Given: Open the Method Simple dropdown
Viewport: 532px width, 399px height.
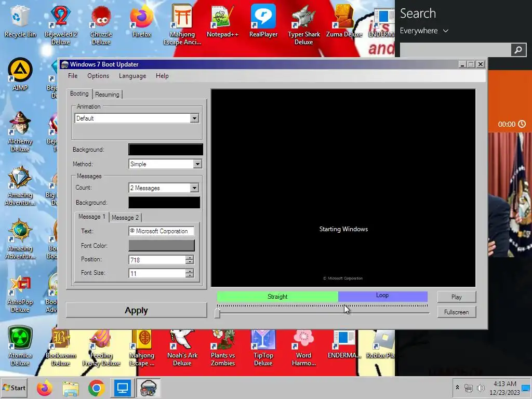Looking at the screenshot, I should coord(197,164).
